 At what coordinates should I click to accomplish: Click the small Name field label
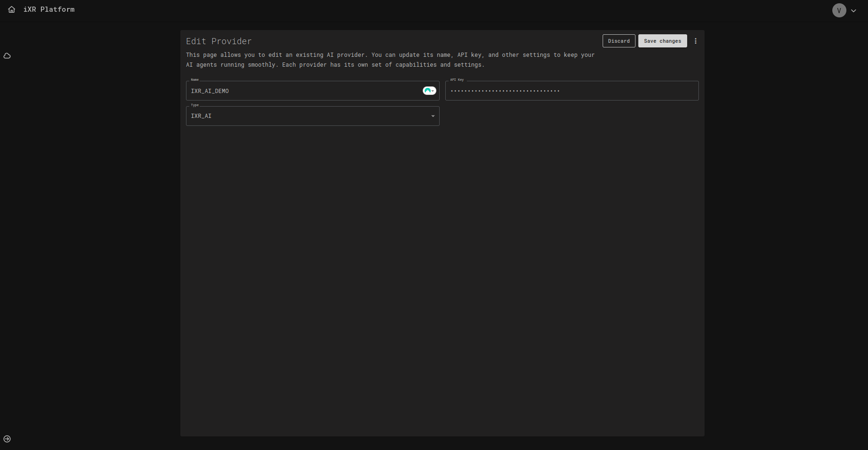pos(194,80)
